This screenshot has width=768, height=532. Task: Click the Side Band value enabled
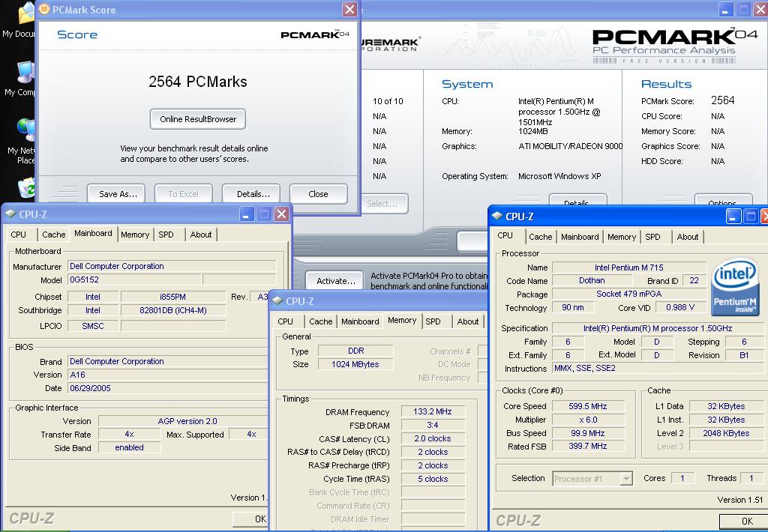(129, 447)
